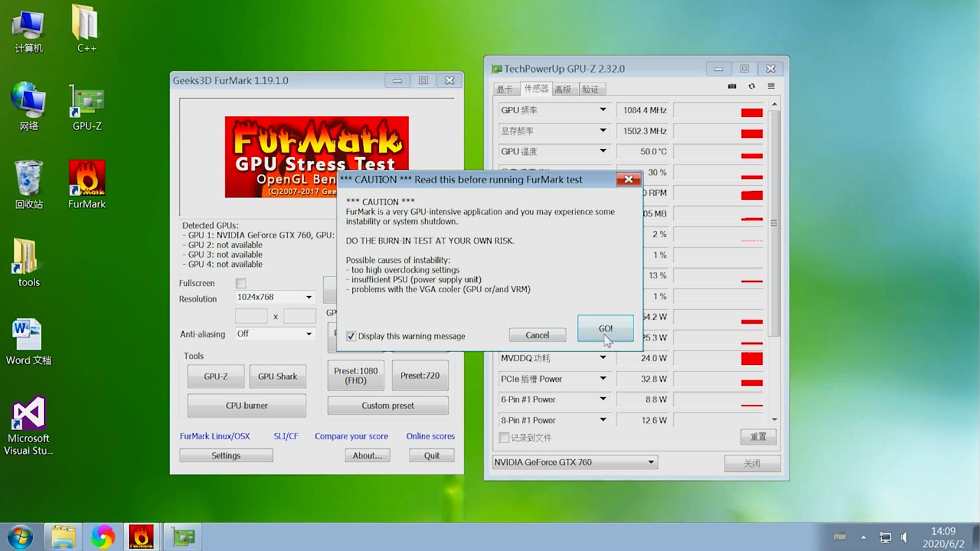Open the FurMark desktop shortcut
Image resolution: width=980 pixels, height=551 pixels.
[87, 184]
